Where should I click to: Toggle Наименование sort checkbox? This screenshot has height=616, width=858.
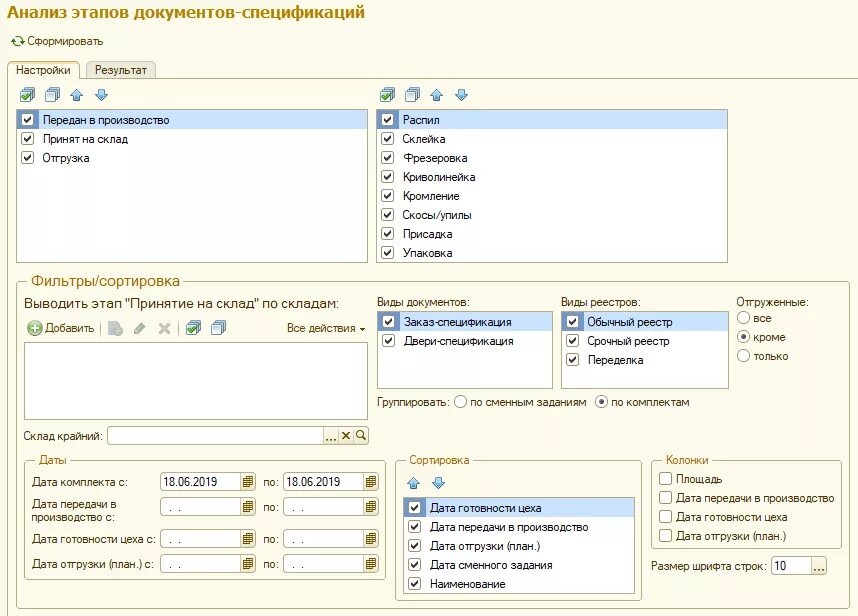[415, 583]
